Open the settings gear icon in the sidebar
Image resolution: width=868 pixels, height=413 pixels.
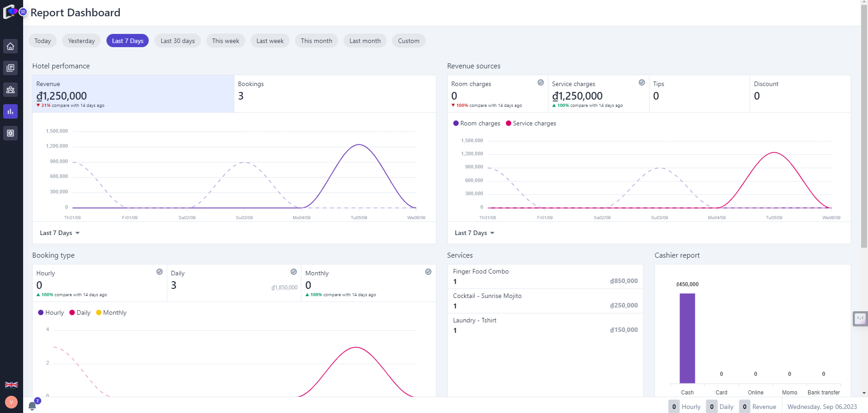pyautogui.click(x=10, y=133)
